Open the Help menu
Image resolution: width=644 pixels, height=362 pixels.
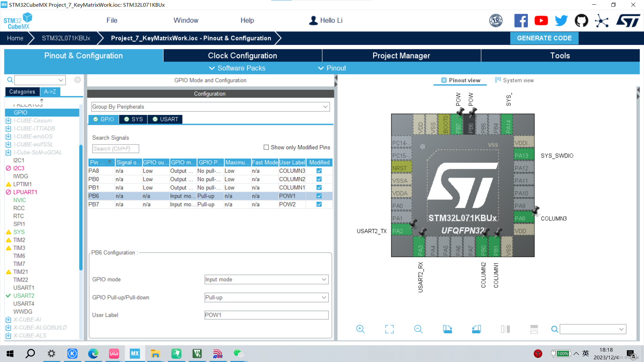point(247,20)
